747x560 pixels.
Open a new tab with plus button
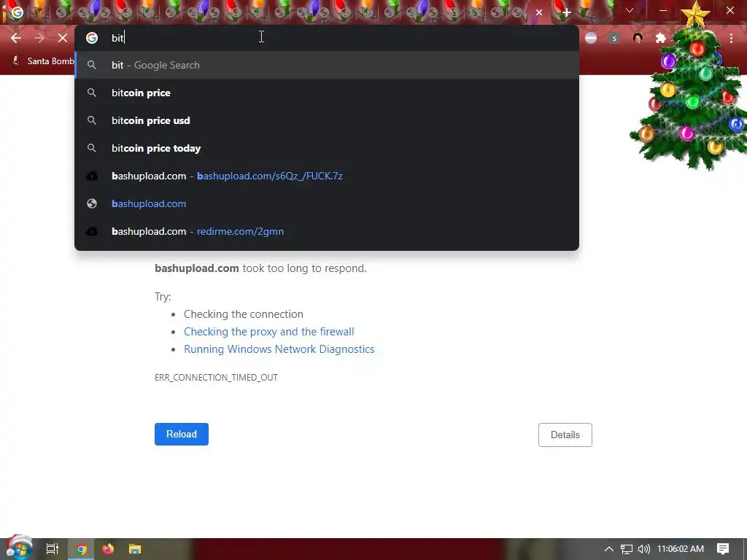tap(566, 13)
